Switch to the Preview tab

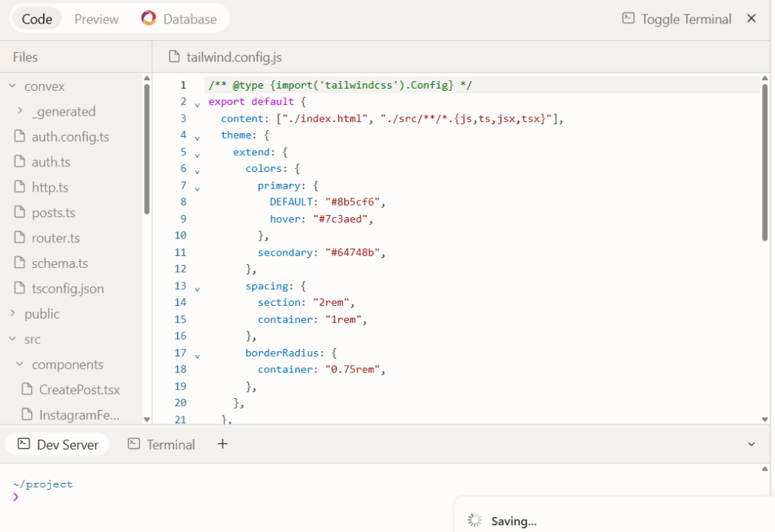click(x=96, y=19)
